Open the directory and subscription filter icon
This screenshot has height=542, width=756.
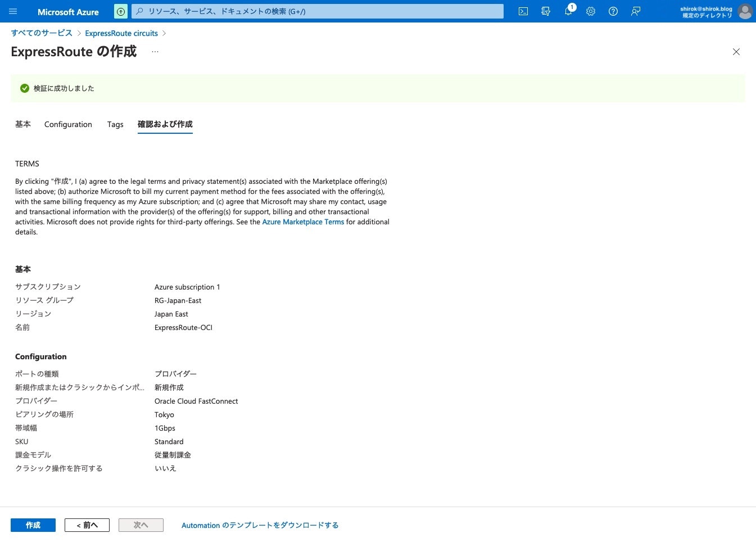pos(546,11)
